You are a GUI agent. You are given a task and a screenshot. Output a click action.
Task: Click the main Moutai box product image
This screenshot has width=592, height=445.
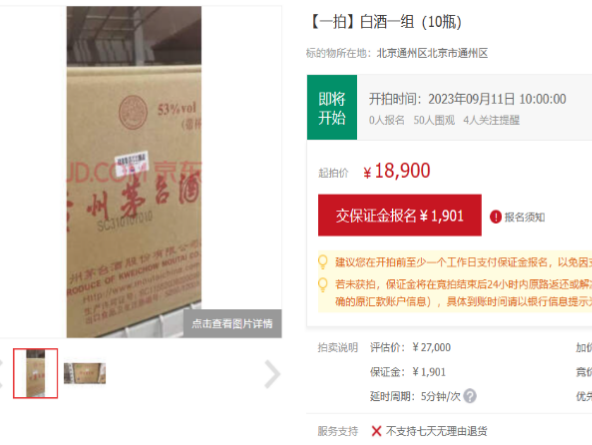pos(134,172)
